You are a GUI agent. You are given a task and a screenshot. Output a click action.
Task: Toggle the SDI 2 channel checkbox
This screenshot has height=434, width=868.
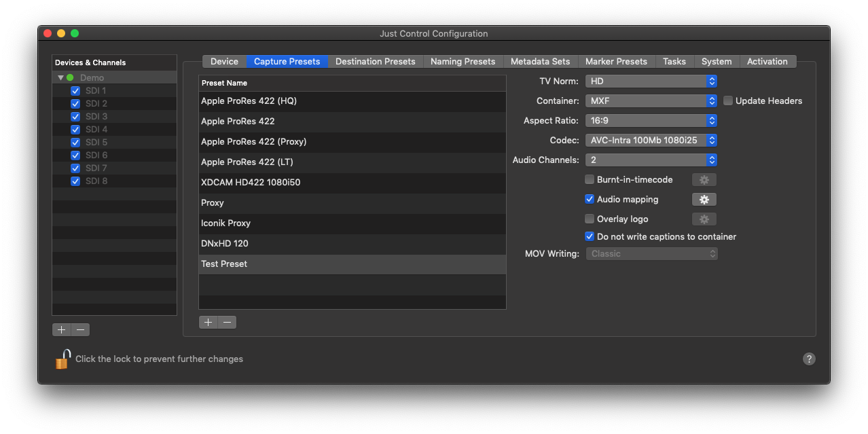[x=75, y=104]
